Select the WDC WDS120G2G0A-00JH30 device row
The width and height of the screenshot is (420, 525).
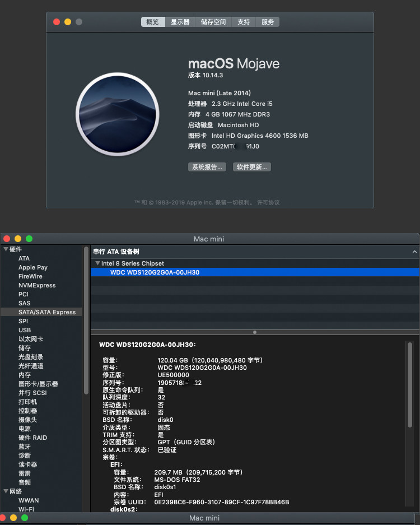click(255, 272)
